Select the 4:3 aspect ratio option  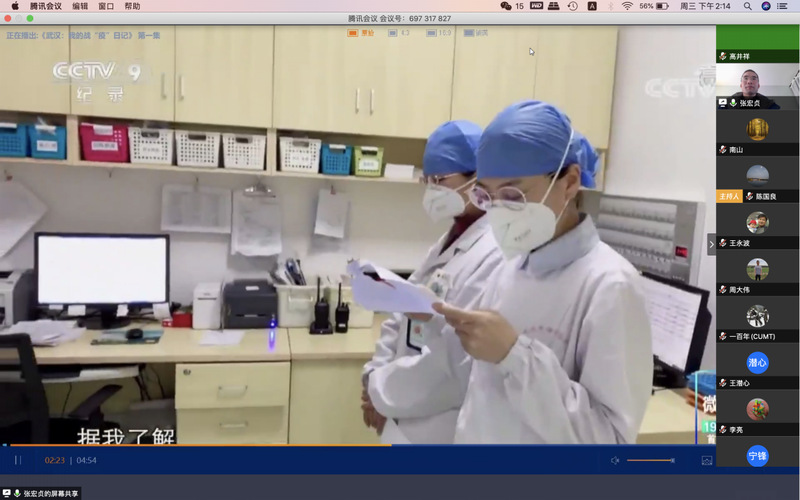399,33
